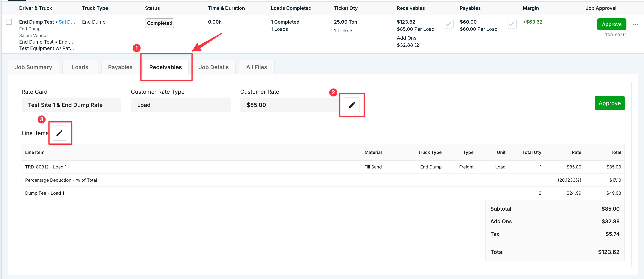Click the $49.98 Dump Fee total
This screenshot has height=279, width=644.
[x=613, y=193]
